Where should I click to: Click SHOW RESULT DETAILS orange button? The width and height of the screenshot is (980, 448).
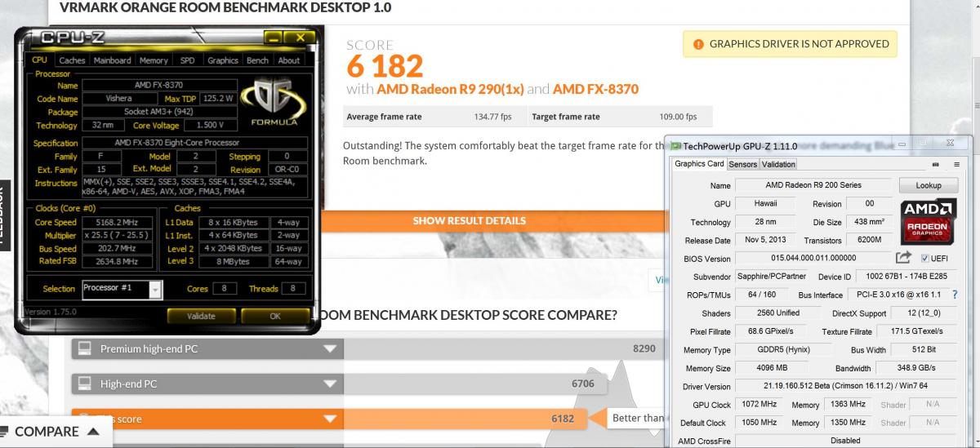(469, 221)
